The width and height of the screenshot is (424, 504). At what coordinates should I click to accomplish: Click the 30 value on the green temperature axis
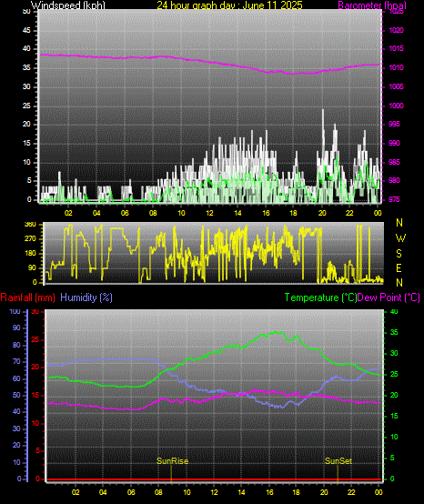(x=394, y=353)
